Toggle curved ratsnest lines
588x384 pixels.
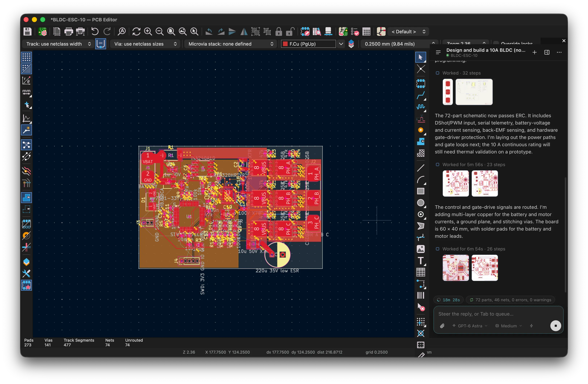pyautogui.click(x=26, y=156)
